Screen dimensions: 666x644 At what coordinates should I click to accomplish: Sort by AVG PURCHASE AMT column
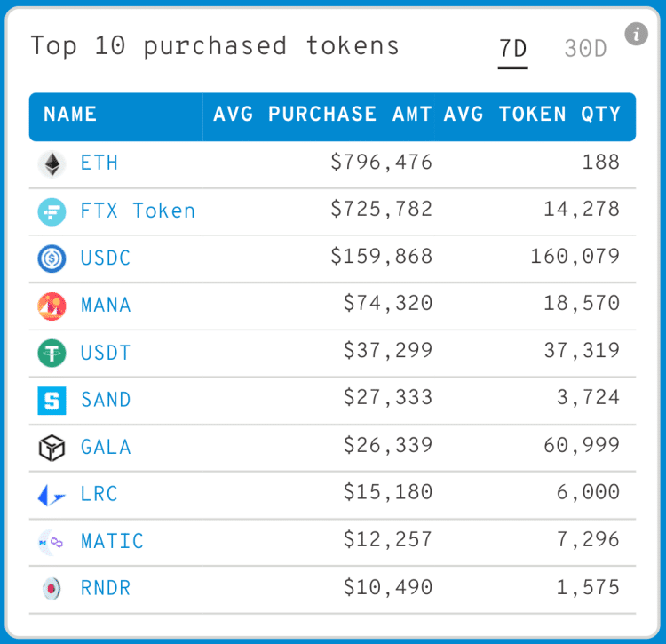[323, 115]
